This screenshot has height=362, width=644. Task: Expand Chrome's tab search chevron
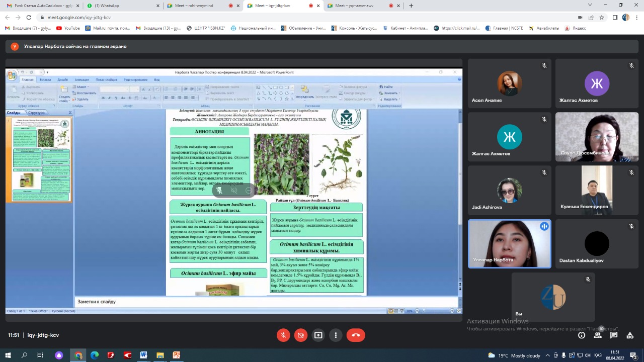click(590, 6)
